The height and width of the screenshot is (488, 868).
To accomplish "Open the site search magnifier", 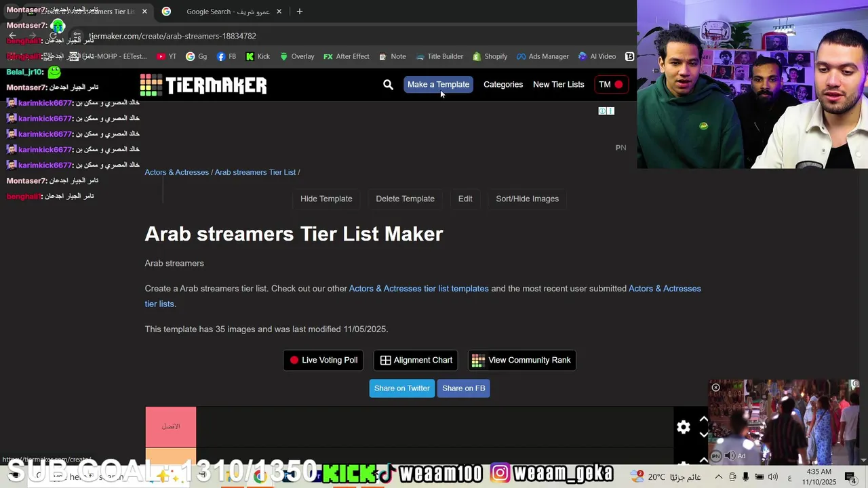I will (388, 85).
